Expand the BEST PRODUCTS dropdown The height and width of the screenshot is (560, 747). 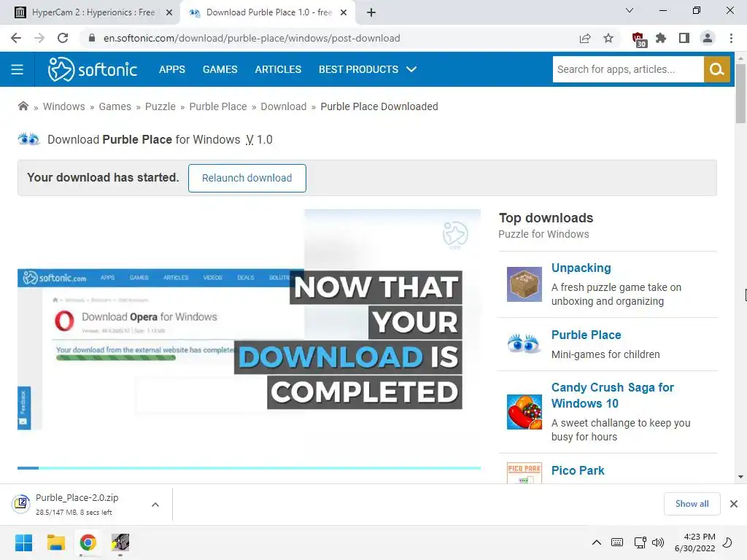[x=368, y=69]
